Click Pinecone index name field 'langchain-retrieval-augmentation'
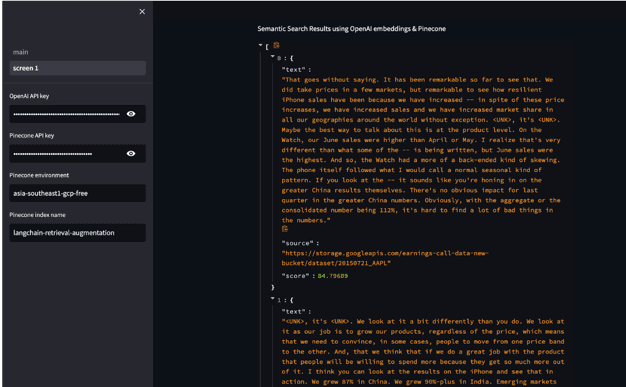 (x=77, y=233)
